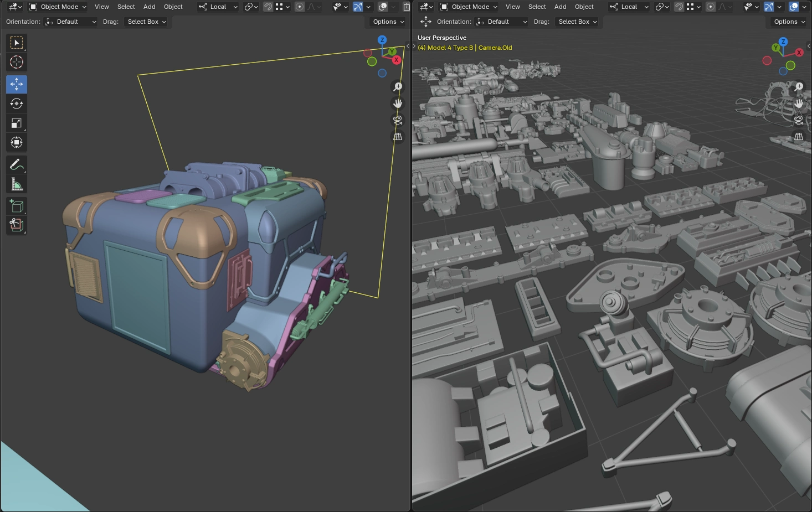The height and width of the screenshot is (512, 812).
Task: Select the Cursor tool in left toolbar
Action: [17, 62]
